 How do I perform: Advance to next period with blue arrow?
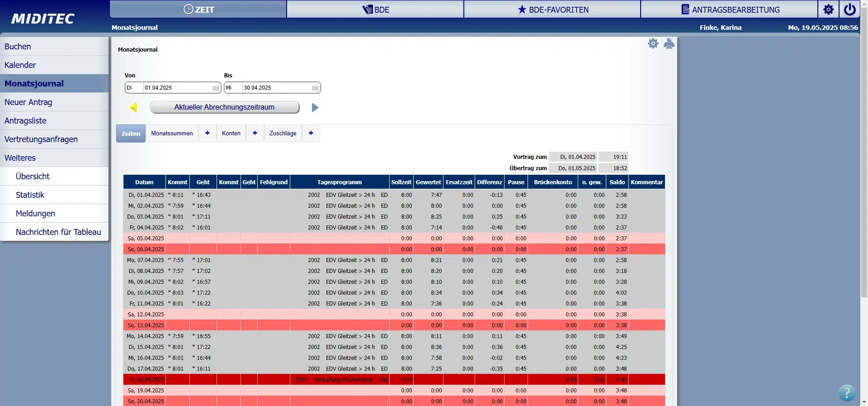point(315,107)
